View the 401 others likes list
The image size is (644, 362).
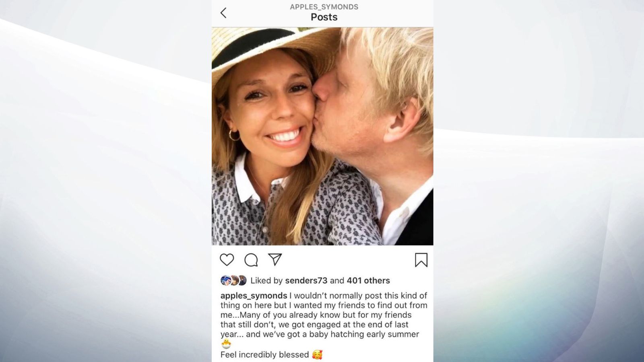(368, 280)
